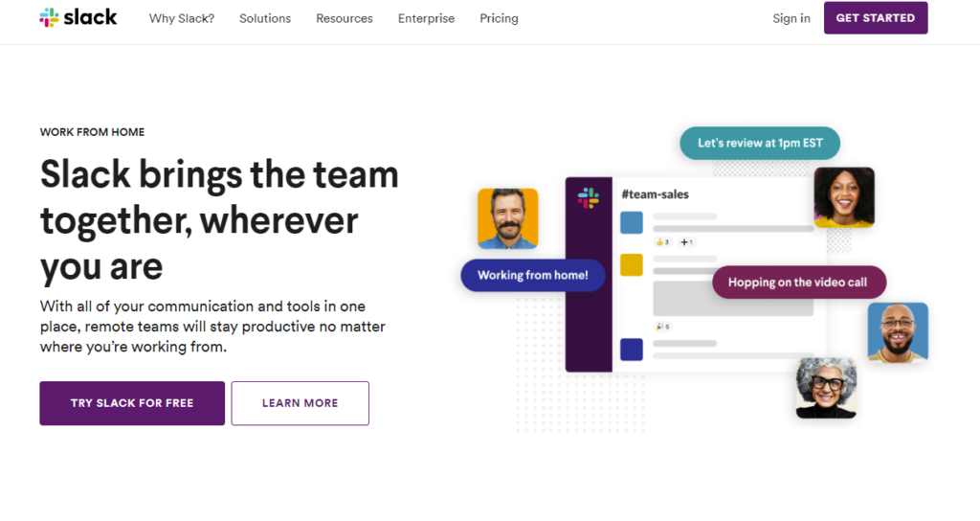
Task: Click the Slack icon in illustration sidebar
Action: (x=589, y=197)
